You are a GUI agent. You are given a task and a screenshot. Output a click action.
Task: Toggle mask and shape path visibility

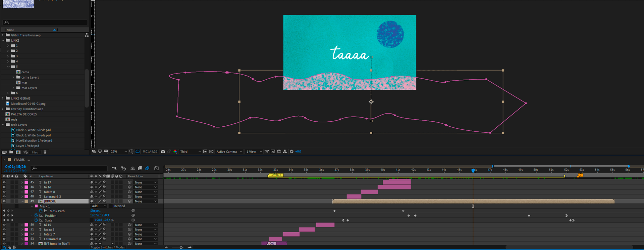pyautogui.click(x=138, y=152)
